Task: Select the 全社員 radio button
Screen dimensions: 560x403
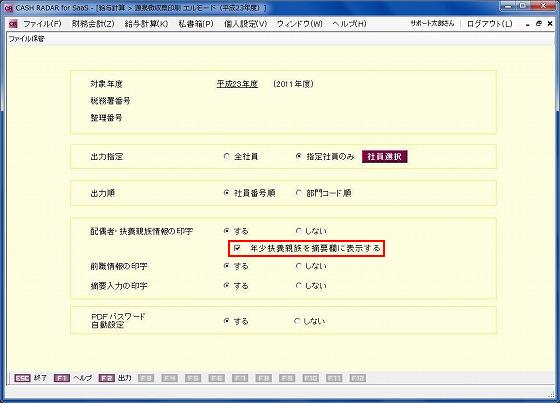Action: 226,156
